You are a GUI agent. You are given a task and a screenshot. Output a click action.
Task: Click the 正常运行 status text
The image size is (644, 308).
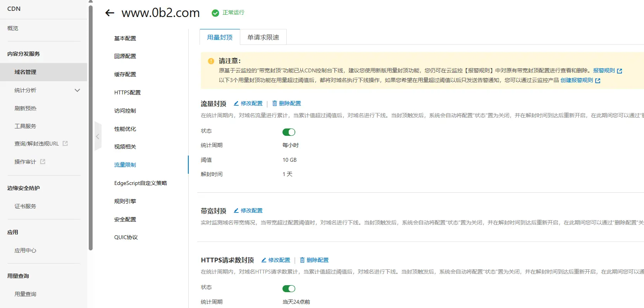click(x=233, y=12)
